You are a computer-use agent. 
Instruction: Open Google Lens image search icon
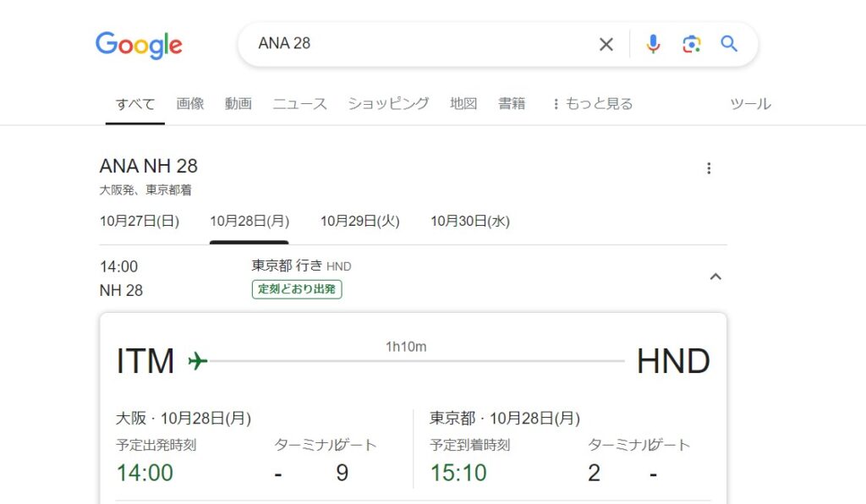pyautogui.click(x=692, y=45)
